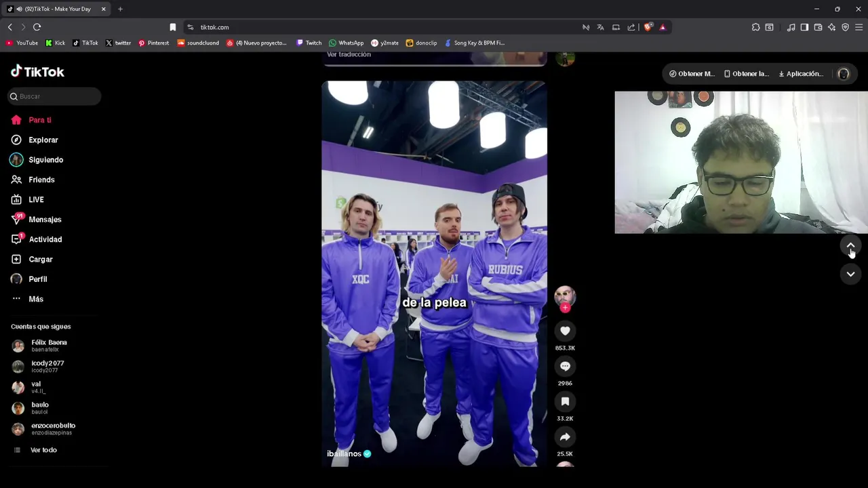Open the media control music note icon
Screen dimensions: 868x488
click(x=791, y=27)
